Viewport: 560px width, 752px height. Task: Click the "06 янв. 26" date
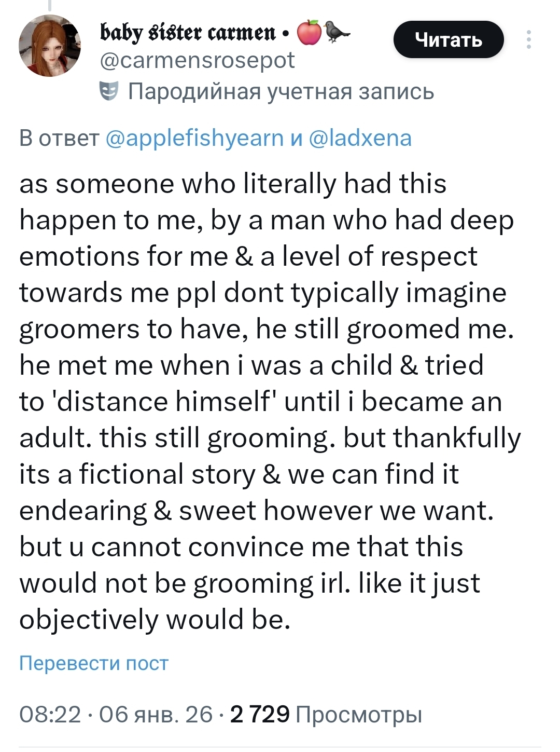156,715
